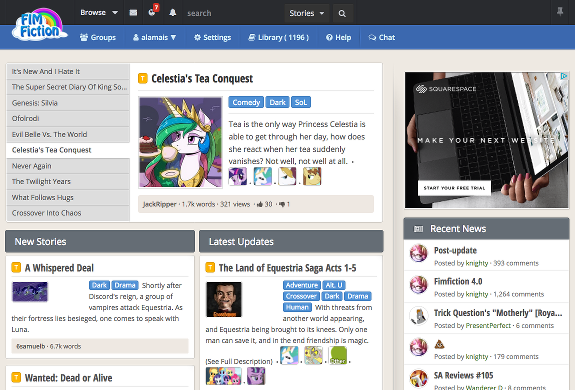This screenshot has height=390, width=575.
Task: Click Celestia character icon under Tea Conquest description
Action: point(263,176)
